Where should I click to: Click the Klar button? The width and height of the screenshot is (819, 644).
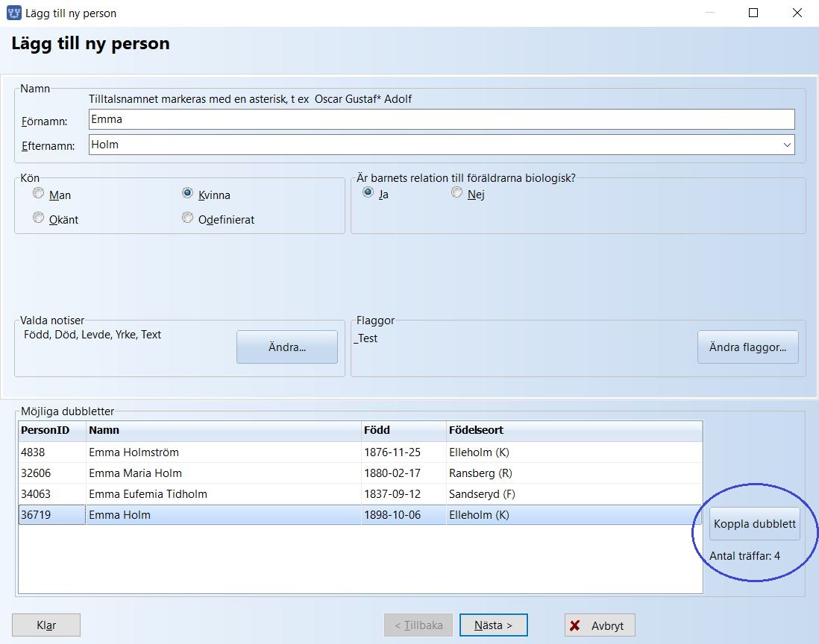pos(46,625)
